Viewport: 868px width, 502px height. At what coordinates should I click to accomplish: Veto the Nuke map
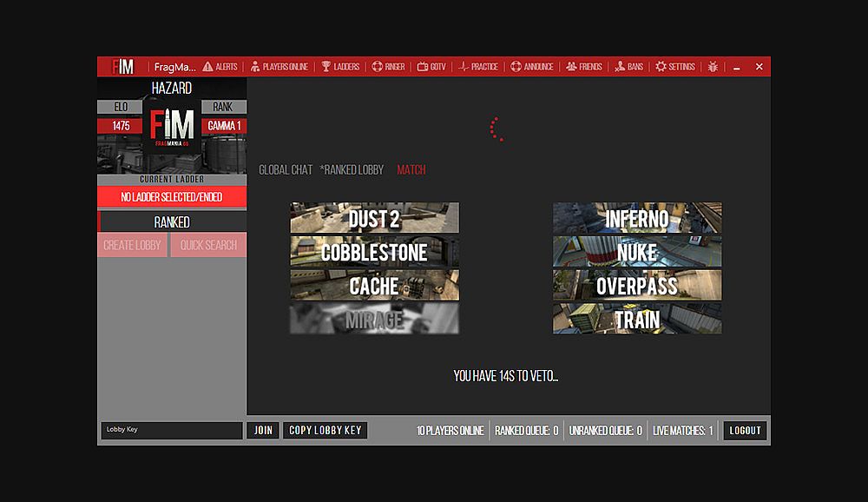point(637,252)
